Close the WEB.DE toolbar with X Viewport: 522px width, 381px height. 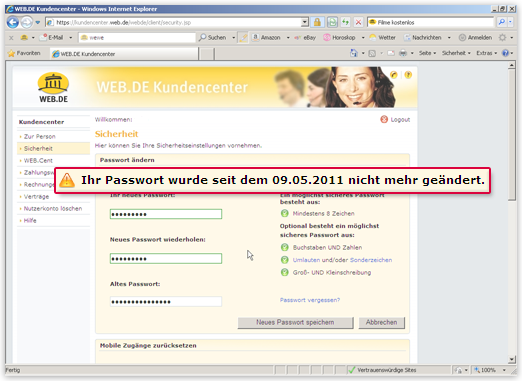point(11,38)
